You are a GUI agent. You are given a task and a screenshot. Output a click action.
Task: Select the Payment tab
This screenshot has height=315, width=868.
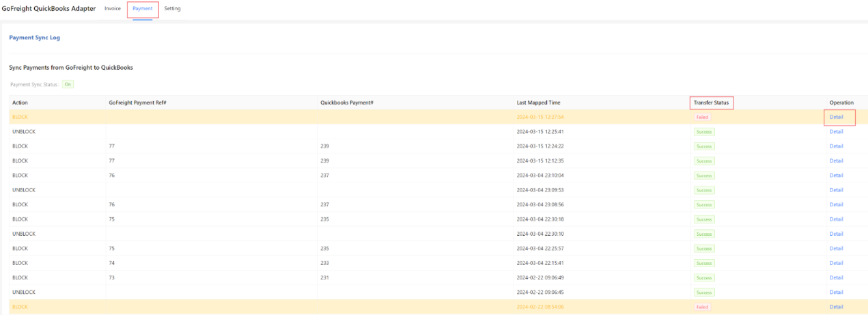click(143, 9)
